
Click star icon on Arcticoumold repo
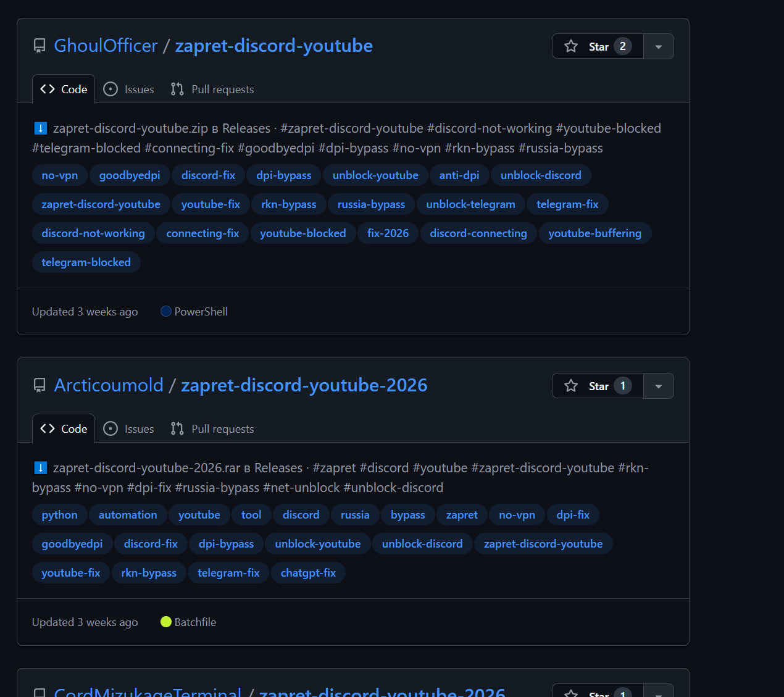point(571,386)
